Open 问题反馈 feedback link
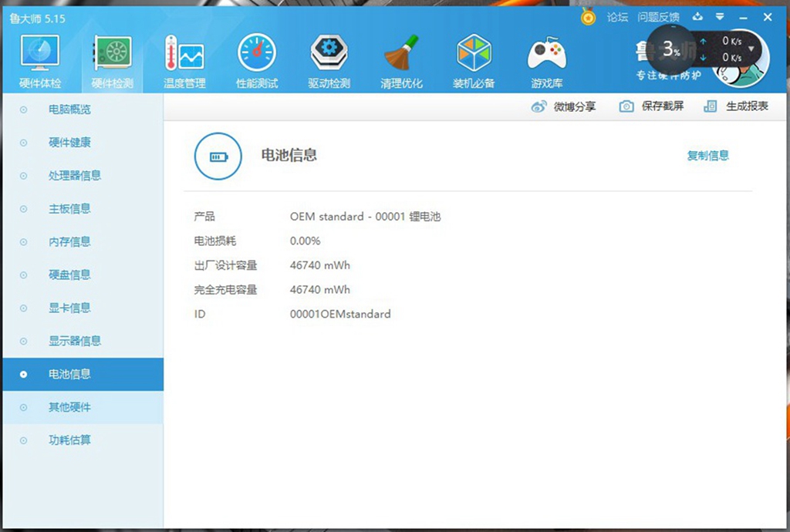The width and height of the screenshot is (790, 532). click(x=659, y=17)
